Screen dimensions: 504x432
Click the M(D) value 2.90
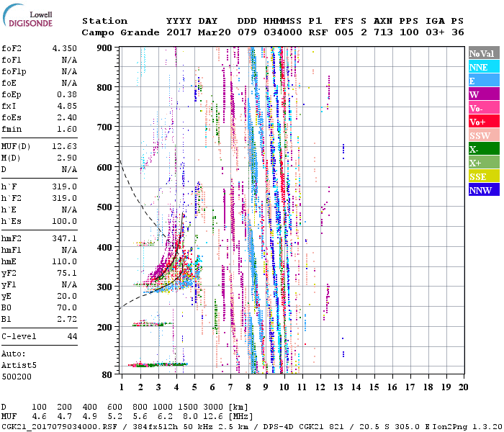pos(67,158)
